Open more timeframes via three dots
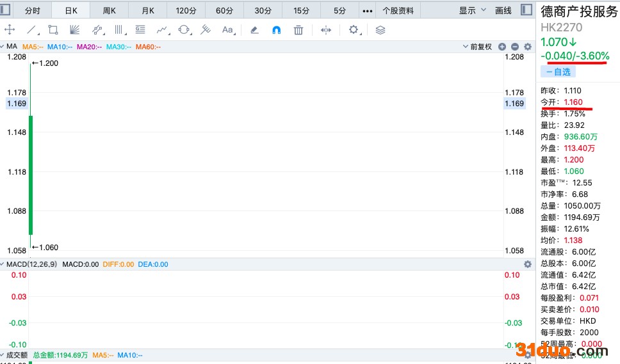Screen dimensions: 620x364 click(367, 10)
